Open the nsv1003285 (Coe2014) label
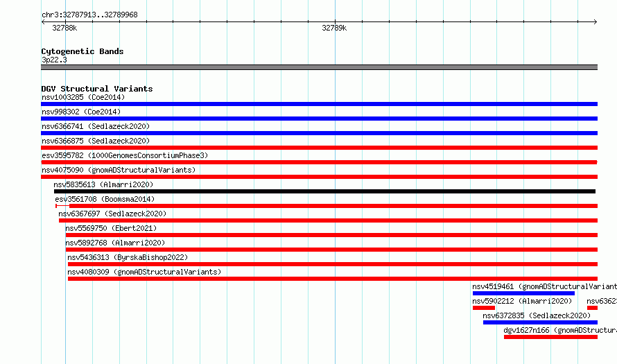The image size is (617, 364). [83, 97]
